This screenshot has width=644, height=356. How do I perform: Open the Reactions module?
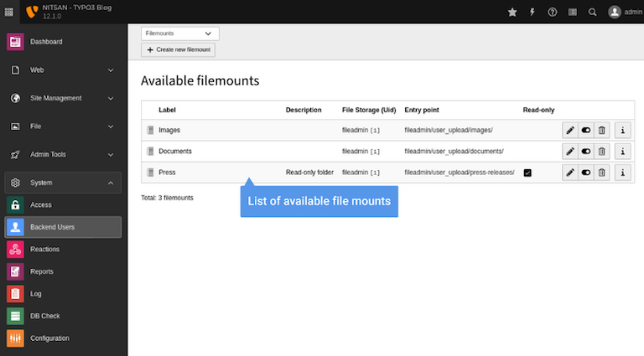click(44, 250)
